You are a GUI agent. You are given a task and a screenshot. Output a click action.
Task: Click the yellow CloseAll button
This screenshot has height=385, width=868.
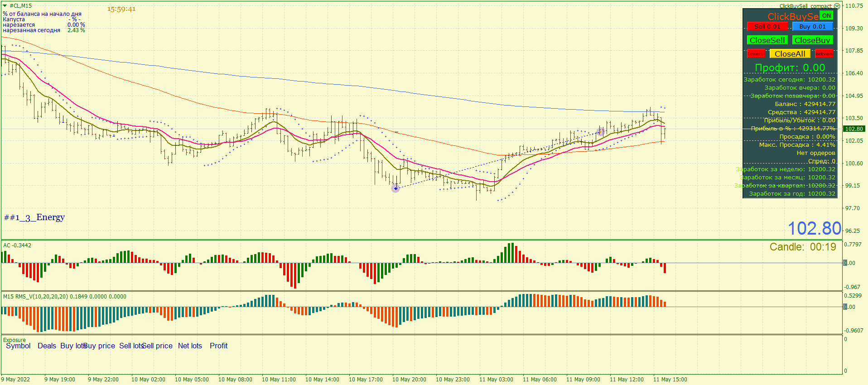(x=790, y=54)
